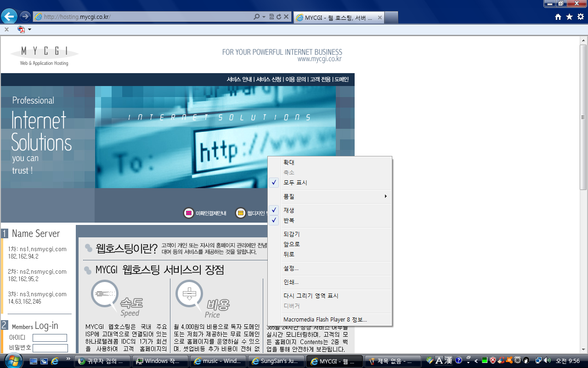The image size is (588, 368).
Task: Click the scrollbar up arrow
Action: point(583,40)
